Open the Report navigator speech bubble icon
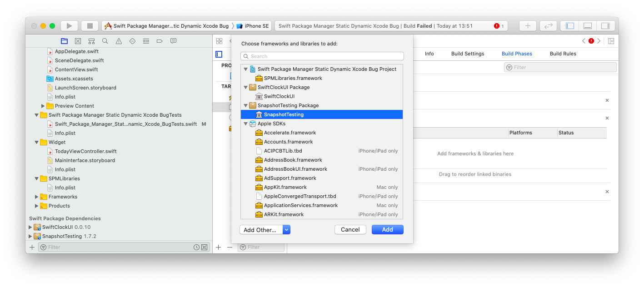Image resolution: width=644 pixels, height=287 pixels. (173, 41)
